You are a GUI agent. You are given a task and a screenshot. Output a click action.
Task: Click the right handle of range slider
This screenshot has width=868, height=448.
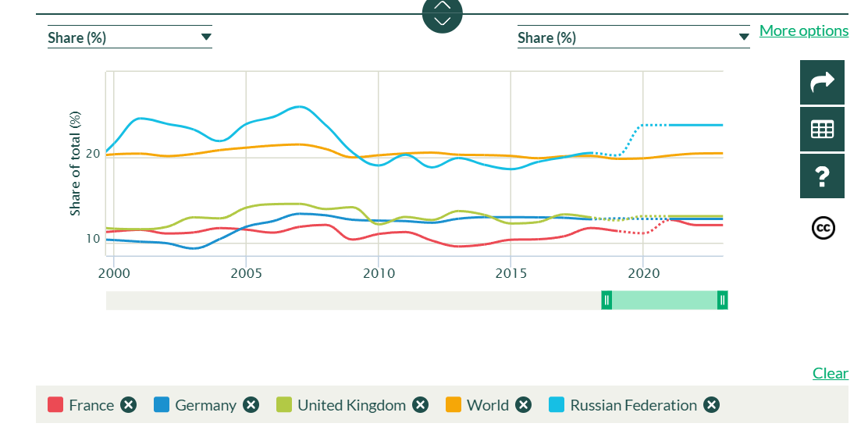722,300
